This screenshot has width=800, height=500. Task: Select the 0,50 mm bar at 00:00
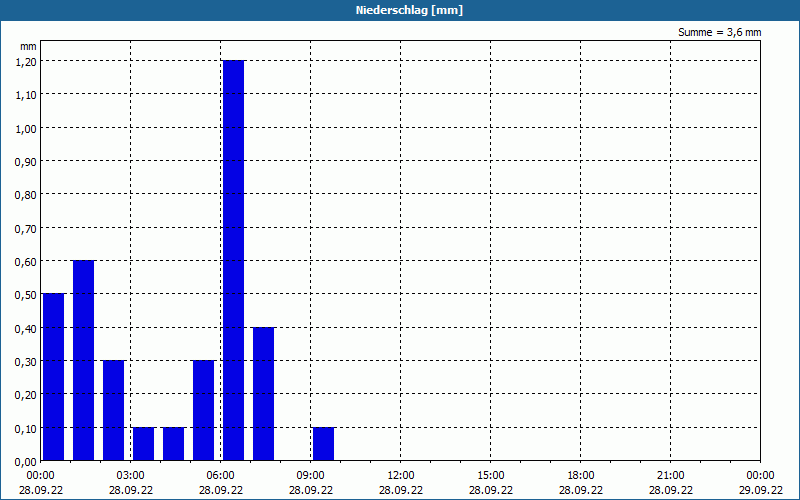click(54, 377)
